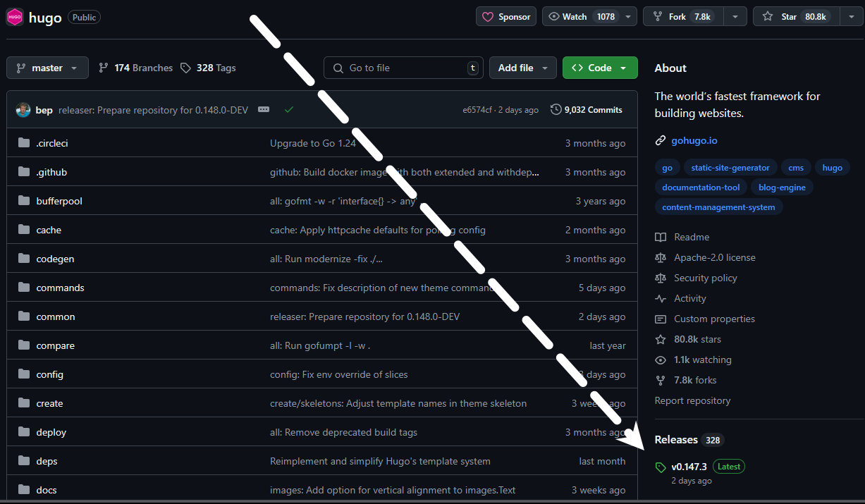Open the codegen directory
The image size is (865, 504).
coord(55,259)
